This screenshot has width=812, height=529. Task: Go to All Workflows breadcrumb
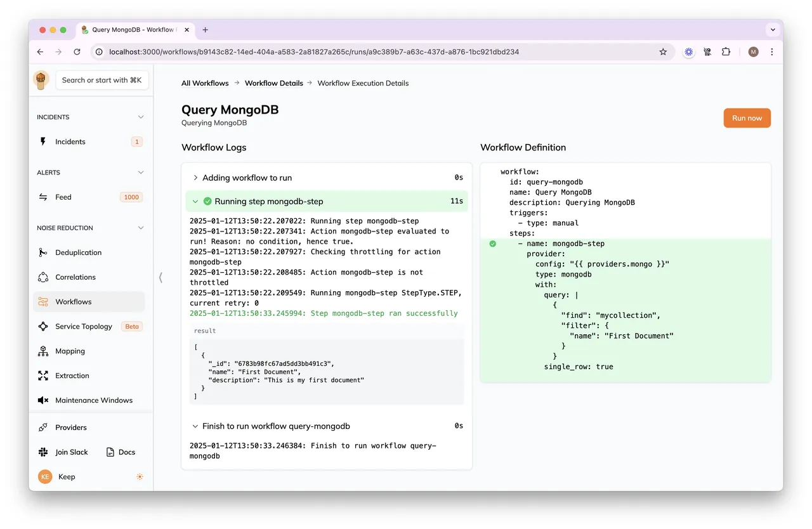(x=205, y=83)
